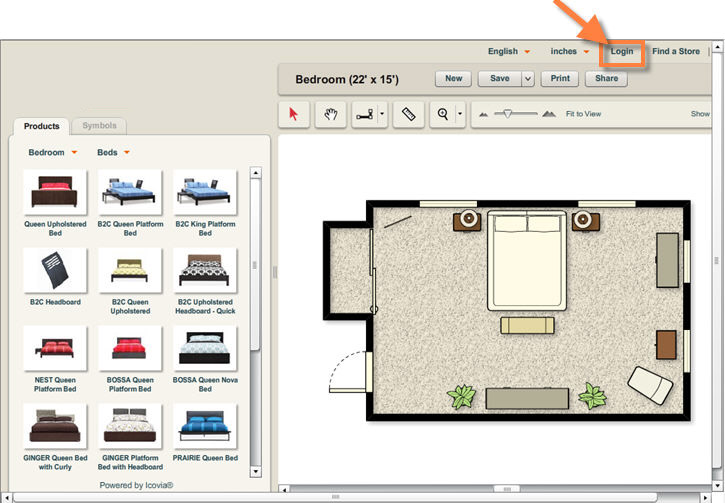Expand the Bedroom category dropdown
Viewport: 725px width, 503px height.
click(52, 153)
